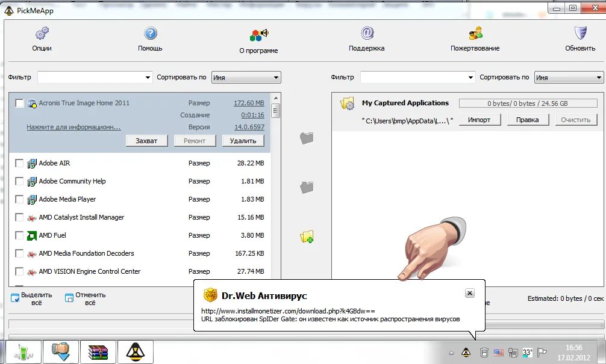The width and height of the screenshot is (606, 364).
Task: Click Очистить button
Action: (x=576, y=120)
